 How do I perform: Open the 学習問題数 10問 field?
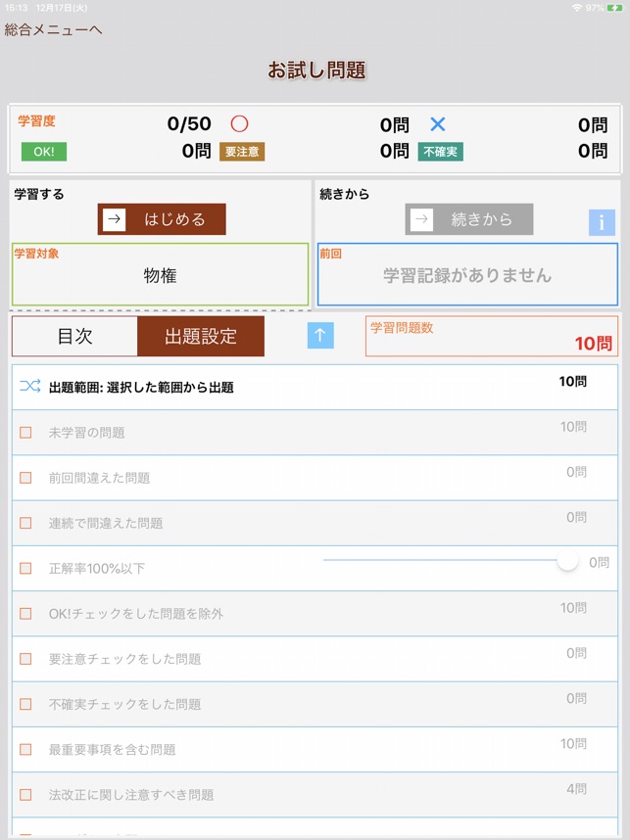click(x=492, y=336)
